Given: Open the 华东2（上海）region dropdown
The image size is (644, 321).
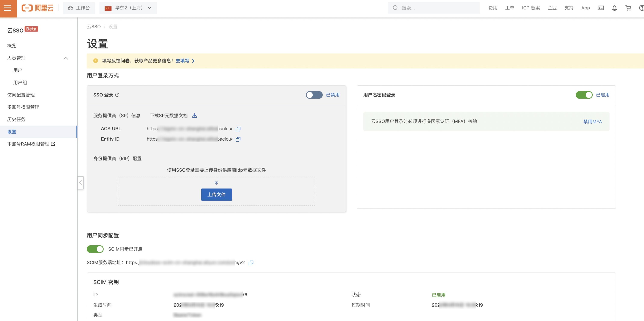Looking at the screenshot, I should click(x=128, y=8).
